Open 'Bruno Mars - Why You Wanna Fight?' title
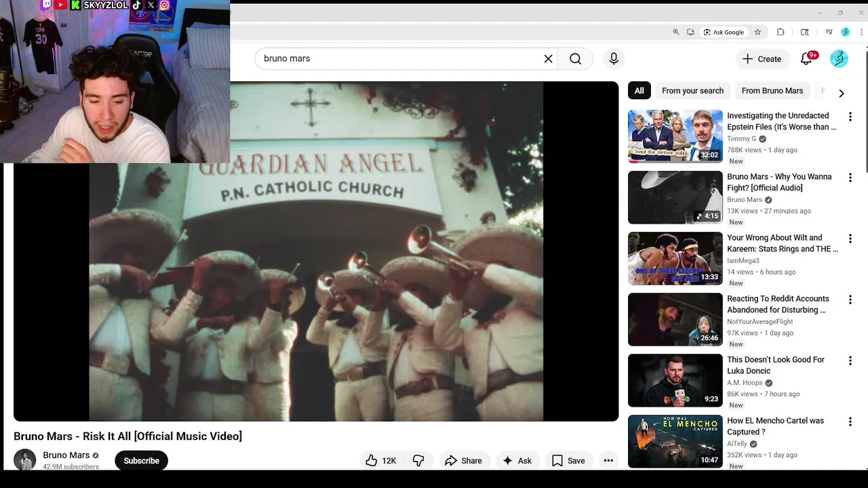The height and width of the screenshot is (488, 868). tap(779, 182)
